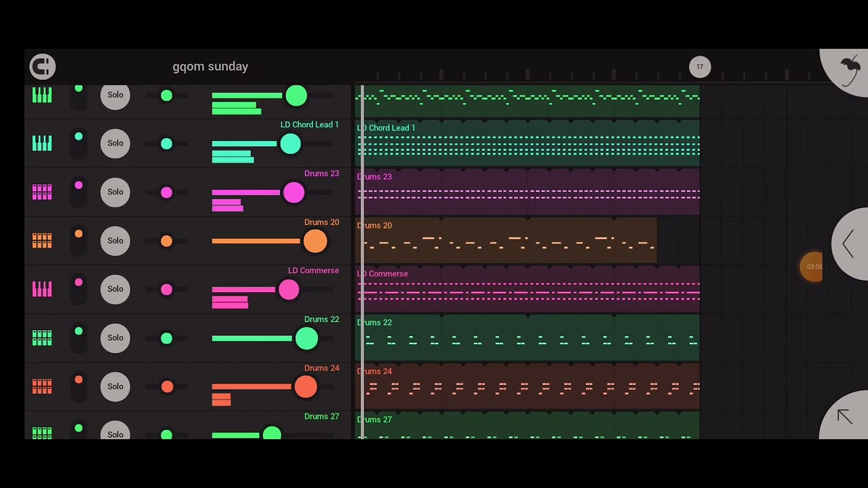868x488 pixels.
Task: Click the project title gqom sunday
Action: tap(210, 66)
